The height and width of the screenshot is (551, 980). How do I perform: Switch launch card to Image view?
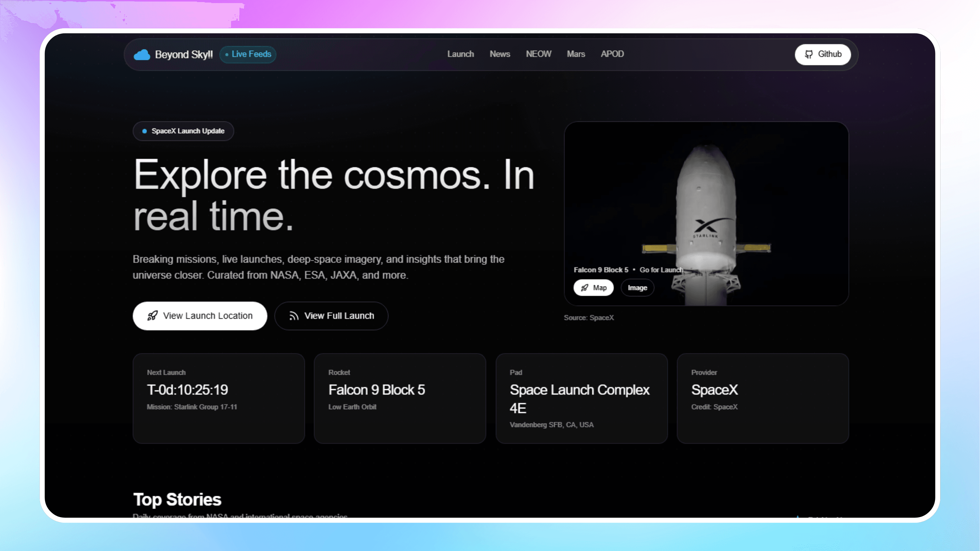pyautogui.click(x=637, y=288)
